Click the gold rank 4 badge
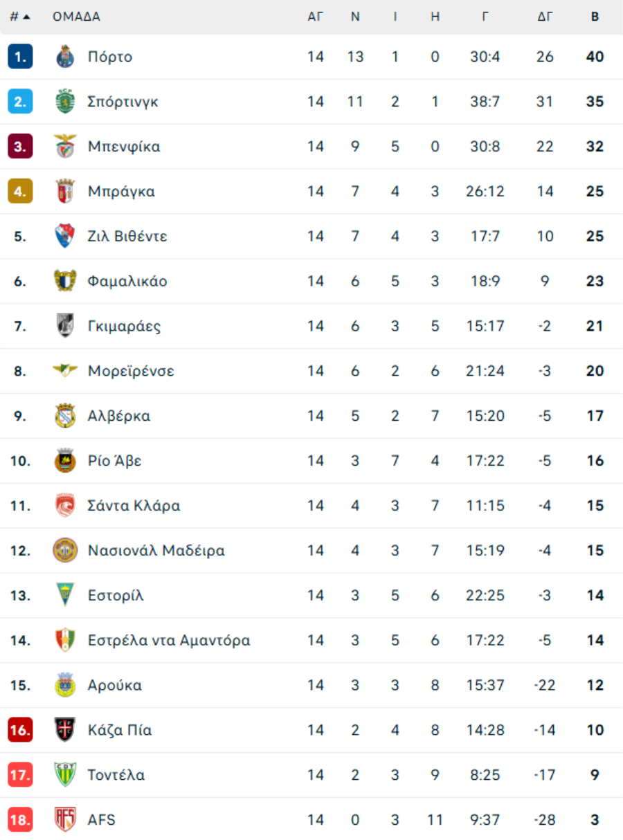The height and width of the screenshot is (840, 623). [x=20, y=192]
